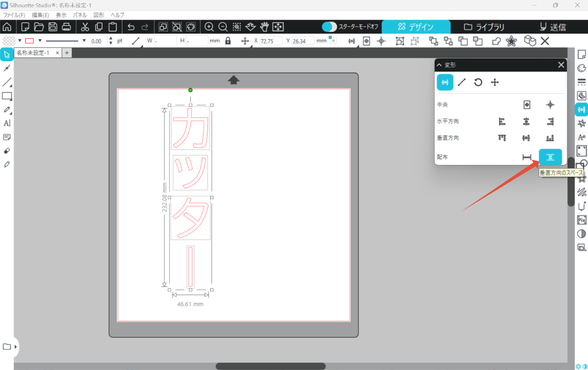
Task: Activate the Select arrow tool
Action: coord(7,55)
